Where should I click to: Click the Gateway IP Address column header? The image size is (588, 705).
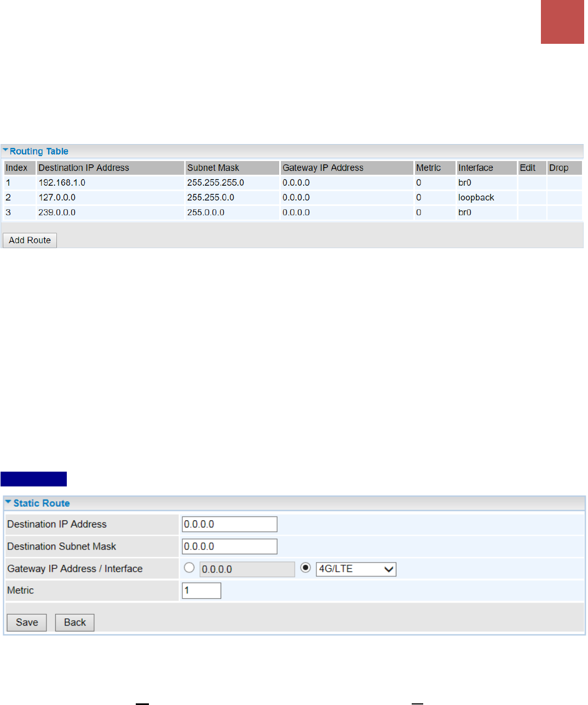[x=347, y=168]
